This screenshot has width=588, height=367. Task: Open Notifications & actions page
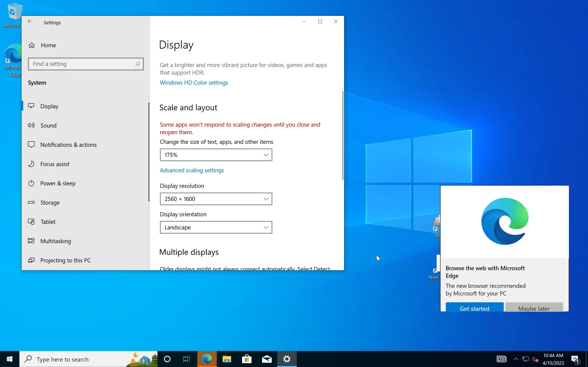pyautogui.click(x=68, y=145)
